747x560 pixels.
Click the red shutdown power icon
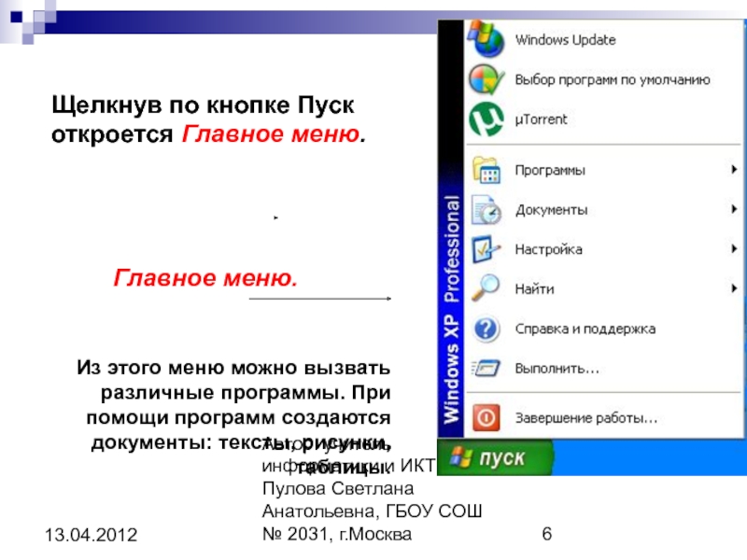(x=486, y=417)
